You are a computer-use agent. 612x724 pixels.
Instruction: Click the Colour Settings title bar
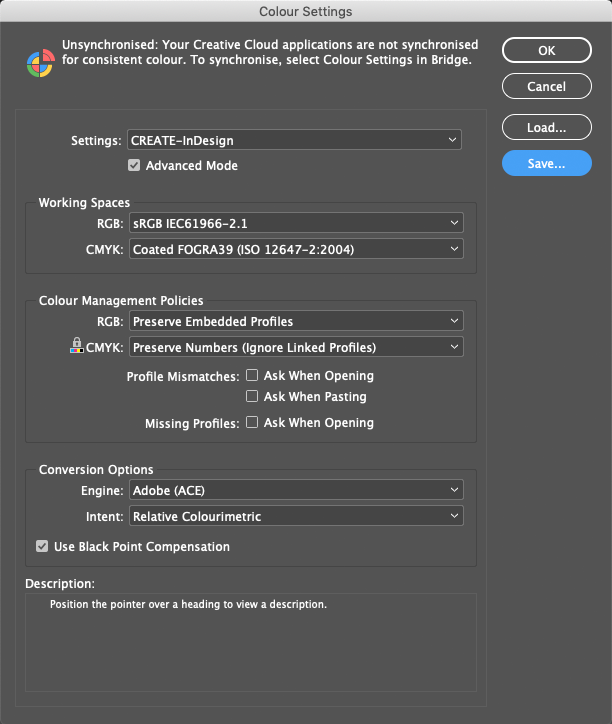(306, 11)
